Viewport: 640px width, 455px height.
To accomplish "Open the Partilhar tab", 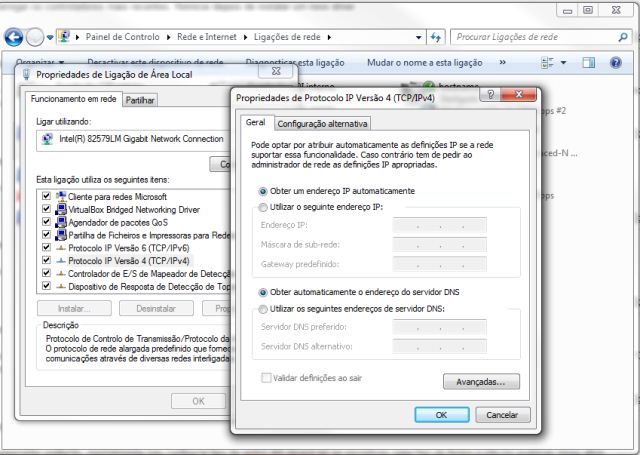I will tap(140, 100).
